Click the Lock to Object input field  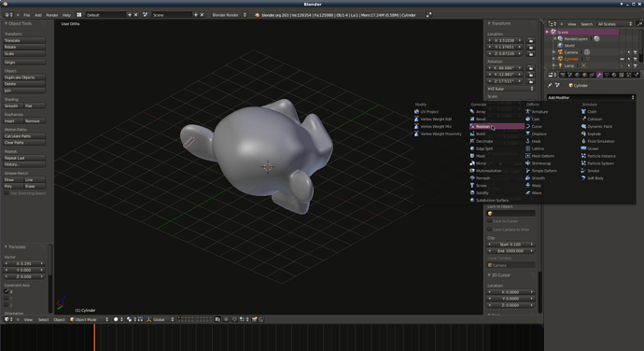(x=511, y=214)
